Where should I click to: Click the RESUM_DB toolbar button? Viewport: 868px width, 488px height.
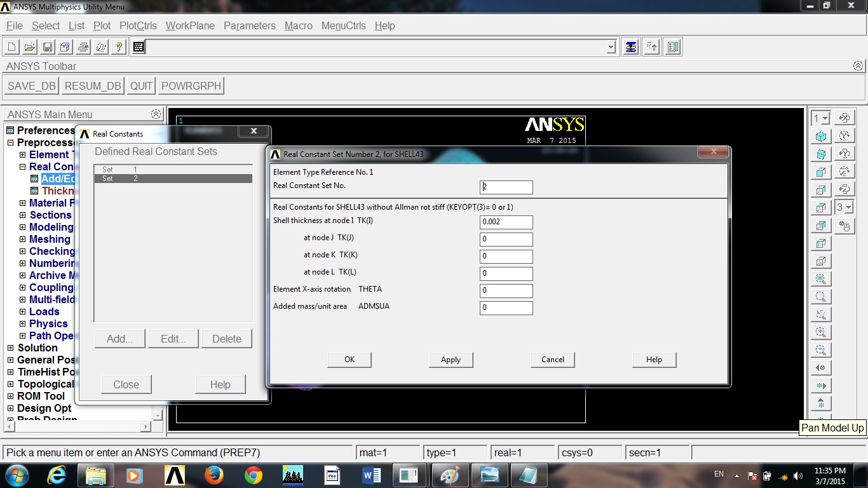click(93, 86)
